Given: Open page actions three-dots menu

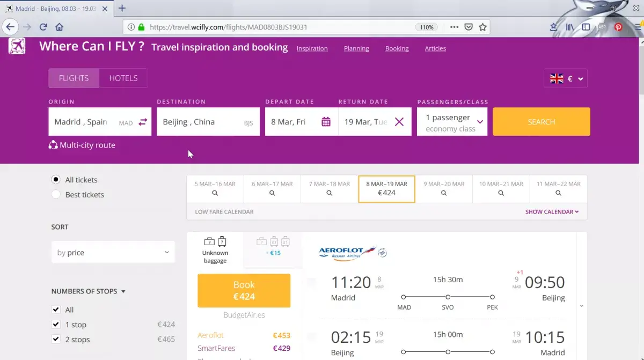Looking at the screenshot, I should [454, 27].
